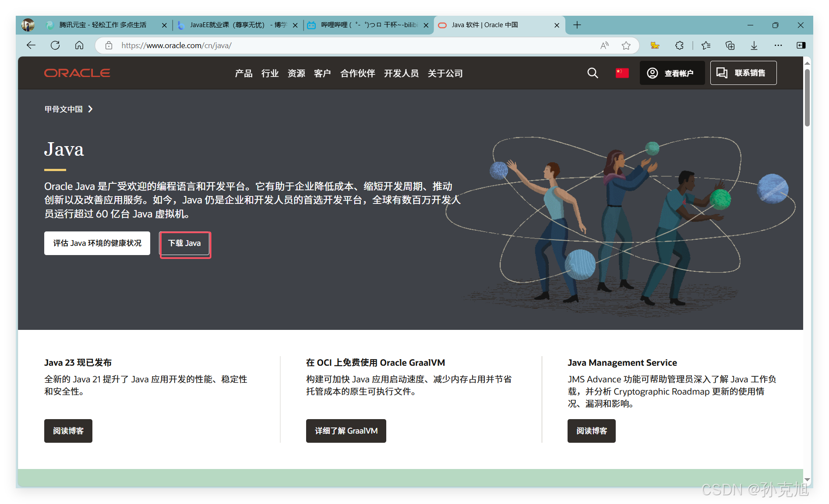Open the 产品 menu

coord(243,73)
